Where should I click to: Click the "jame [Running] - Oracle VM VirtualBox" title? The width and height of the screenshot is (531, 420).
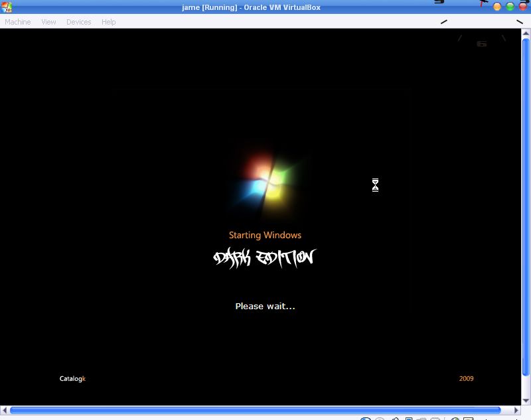251,7
